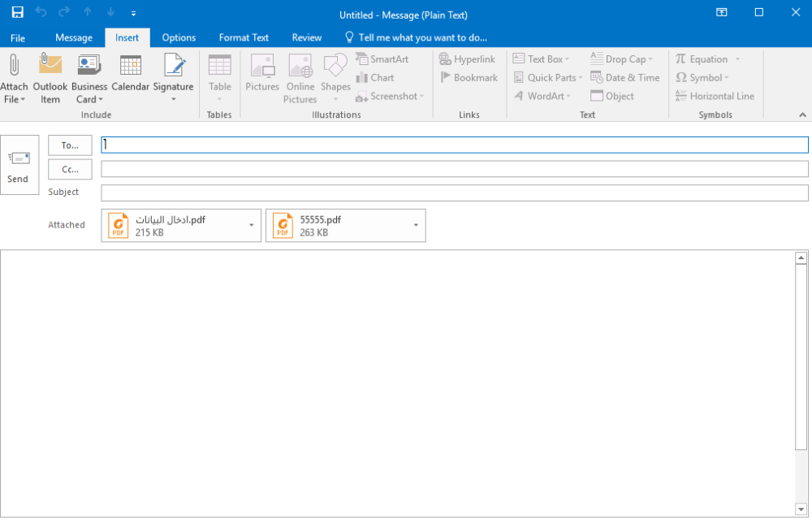812x524 pixels.
Task: Open the Text Box dropdown
Action: pos(541,59)
